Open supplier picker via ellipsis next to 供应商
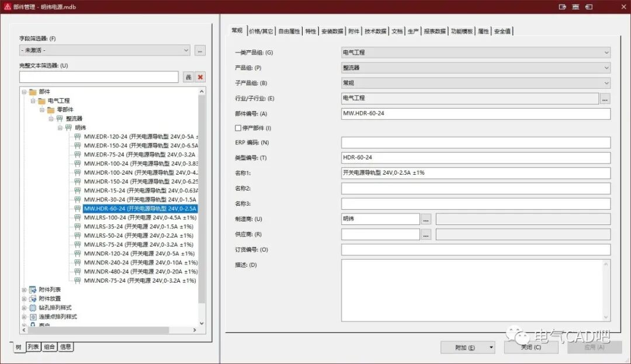This screenshot has height=364, width=631. coord(425,234)
